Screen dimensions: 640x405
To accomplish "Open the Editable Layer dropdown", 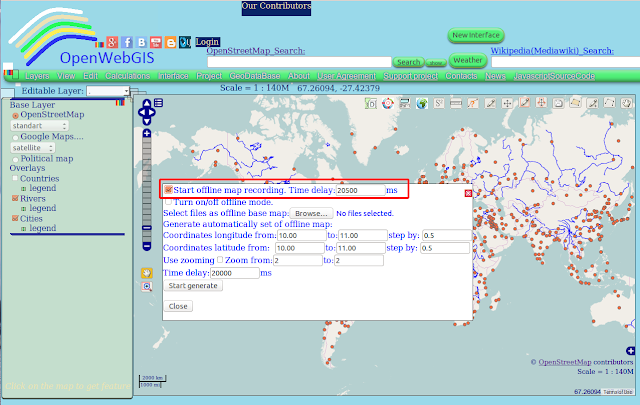I will (108, 91).
